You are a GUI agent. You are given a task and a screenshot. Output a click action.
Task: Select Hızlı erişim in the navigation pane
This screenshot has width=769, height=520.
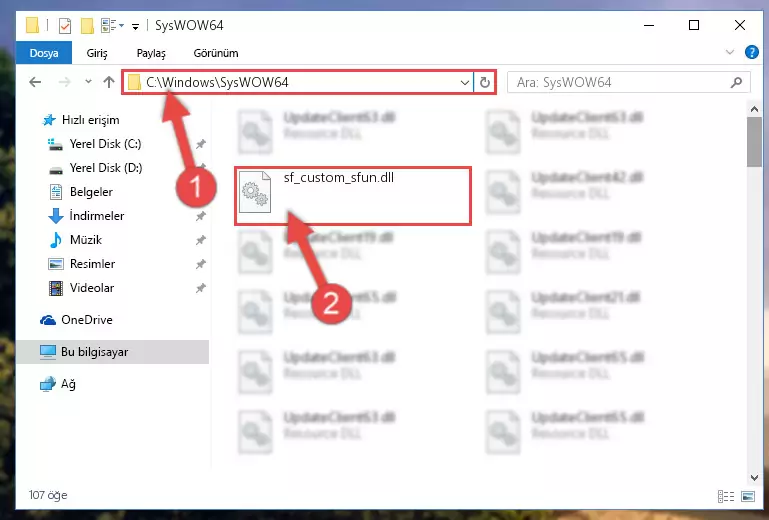pos(90,120)
